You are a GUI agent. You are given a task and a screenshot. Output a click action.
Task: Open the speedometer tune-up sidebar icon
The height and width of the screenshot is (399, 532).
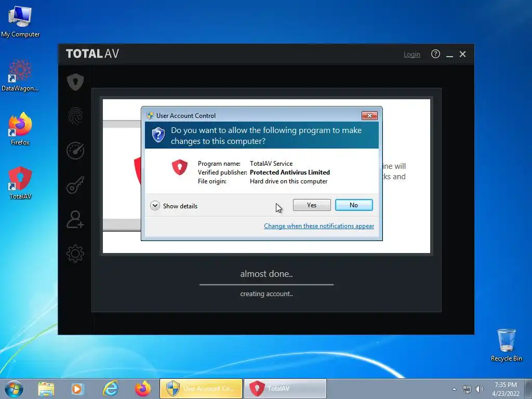click(x=75, y=151)
